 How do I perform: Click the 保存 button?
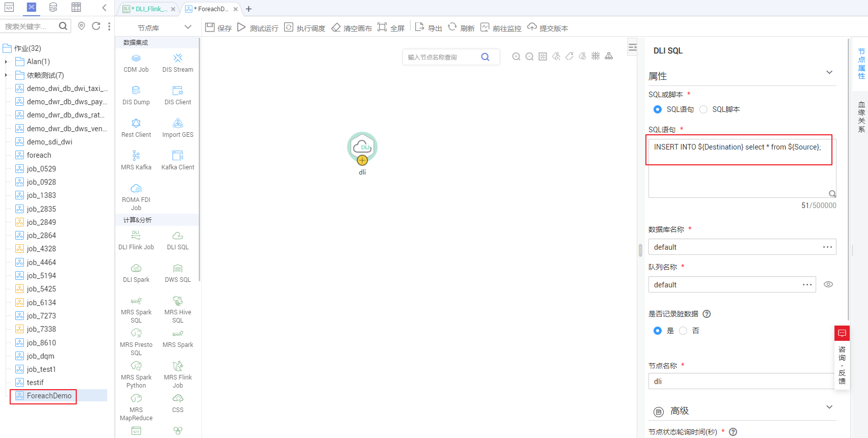pyautogui.click(x=219, y=28)
